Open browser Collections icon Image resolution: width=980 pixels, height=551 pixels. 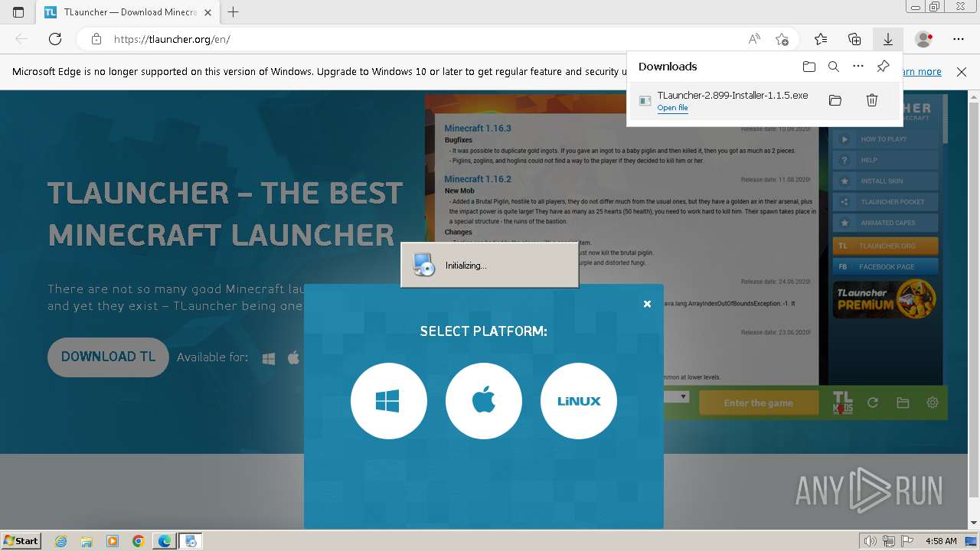pyautogui.click(x=854, y=39)
